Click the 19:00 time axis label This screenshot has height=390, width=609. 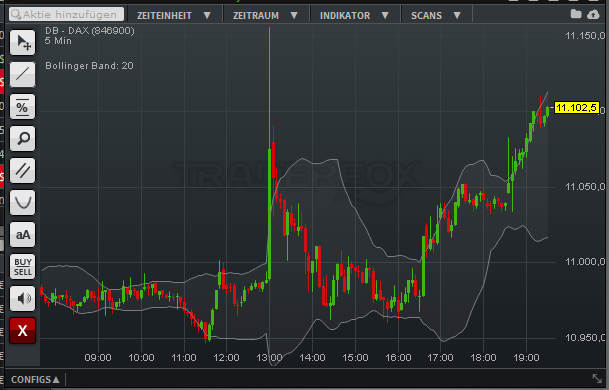pyautogui.click(x=526, y=358)
